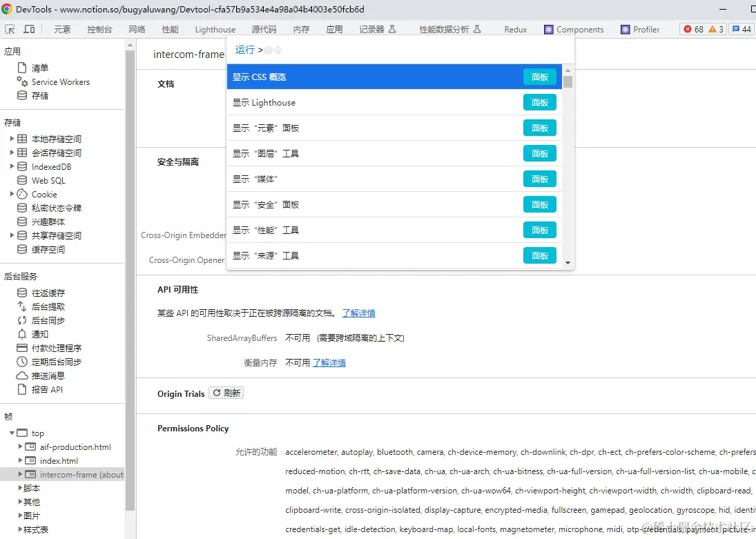Select the 显示“性能”工具 command
The image size is (756, 539).
click(x=394, y=230)
